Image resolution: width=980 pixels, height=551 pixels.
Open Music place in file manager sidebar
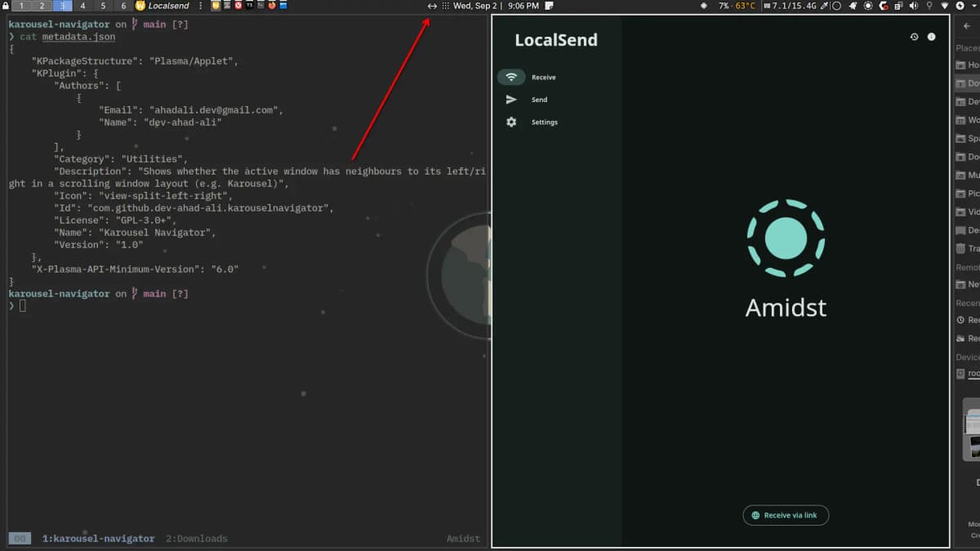(x=968, y=175)
